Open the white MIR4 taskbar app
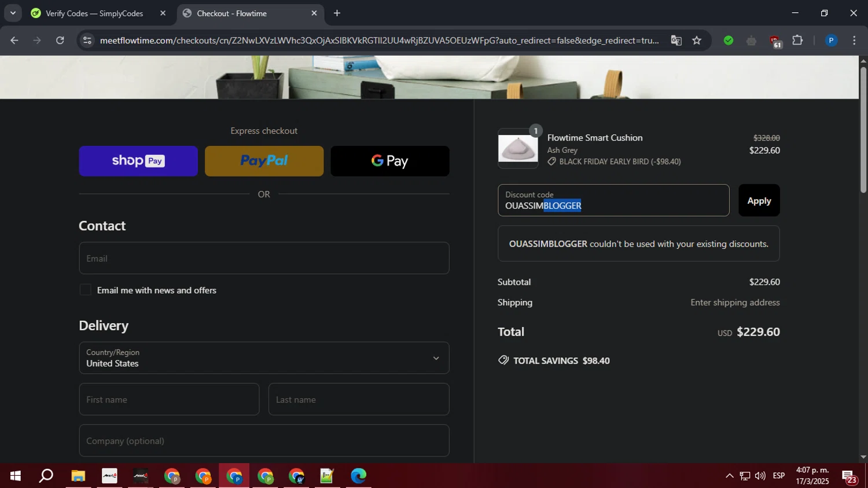Viewport: 868px width, 488px height. point(109,476)
